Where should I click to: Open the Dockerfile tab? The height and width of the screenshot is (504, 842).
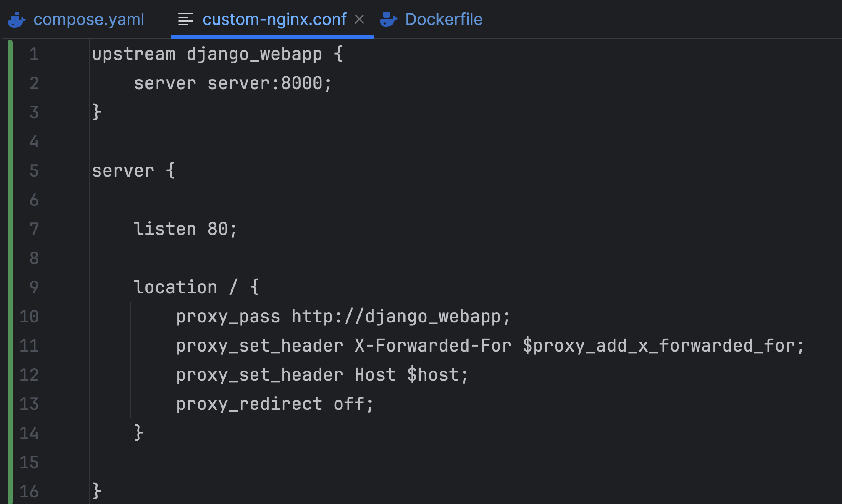[x=444, y=20]
